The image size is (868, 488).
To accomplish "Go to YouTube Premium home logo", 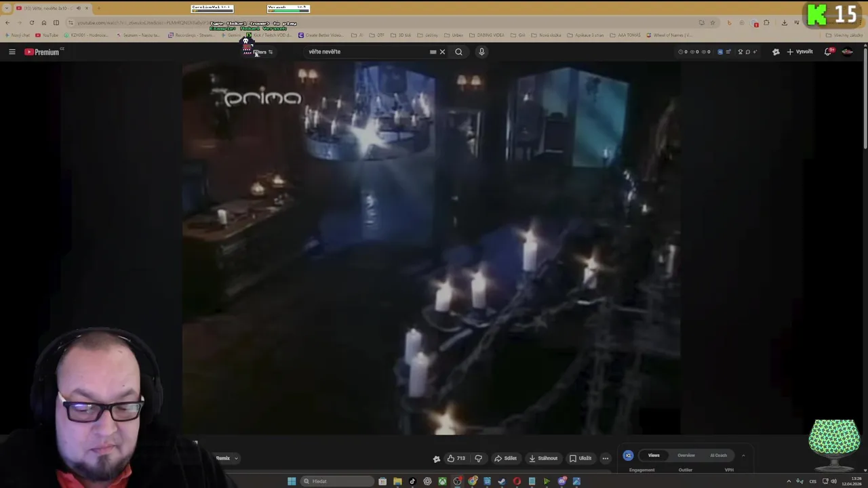I will click(x=42, y=52).
